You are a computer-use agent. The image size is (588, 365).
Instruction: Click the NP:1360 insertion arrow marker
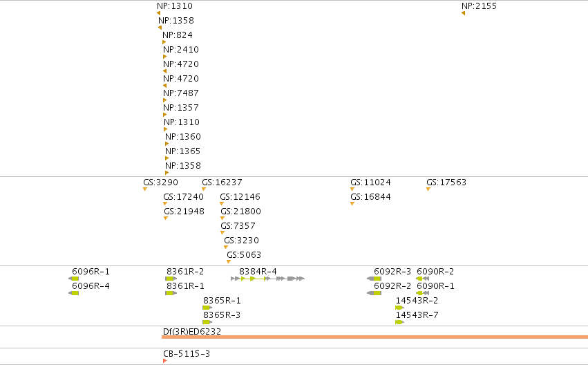[167, 144]
